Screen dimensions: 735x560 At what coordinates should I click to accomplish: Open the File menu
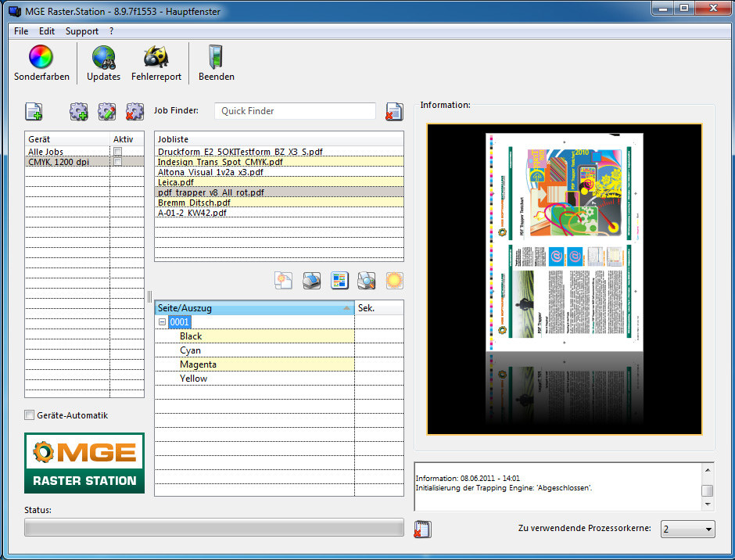[21, 31]
